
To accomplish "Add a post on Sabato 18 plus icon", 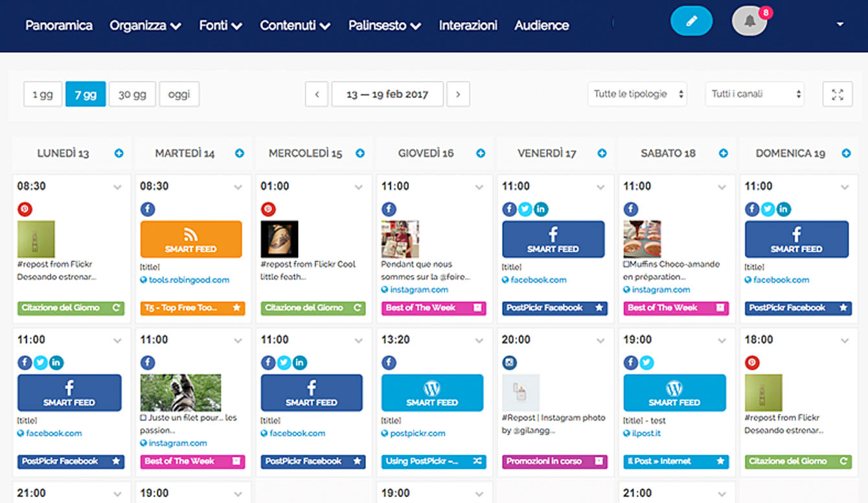I will (x=723, y=153).
